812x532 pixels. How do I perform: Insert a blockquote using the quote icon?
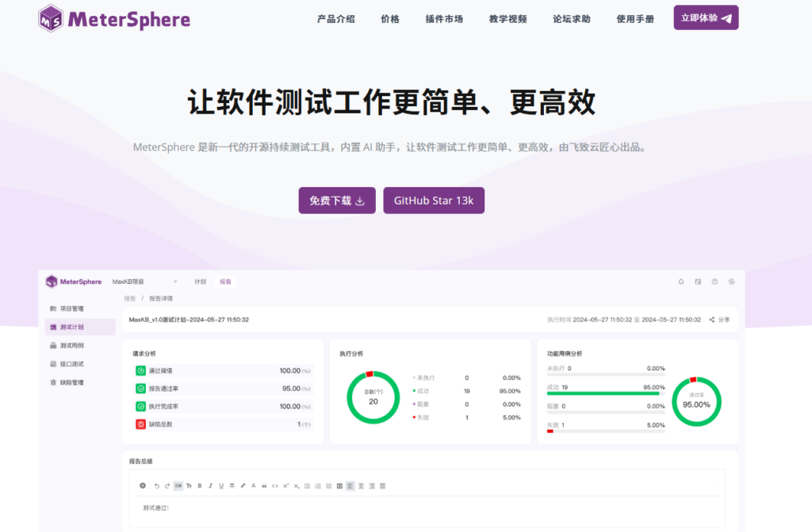coord(264,485)
